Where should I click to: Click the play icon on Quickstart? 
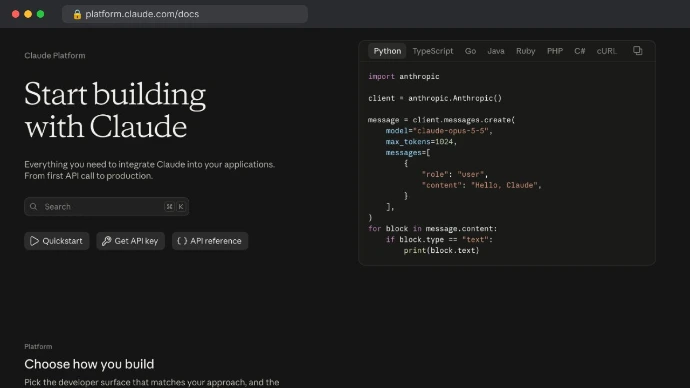(x=34, y=241)
